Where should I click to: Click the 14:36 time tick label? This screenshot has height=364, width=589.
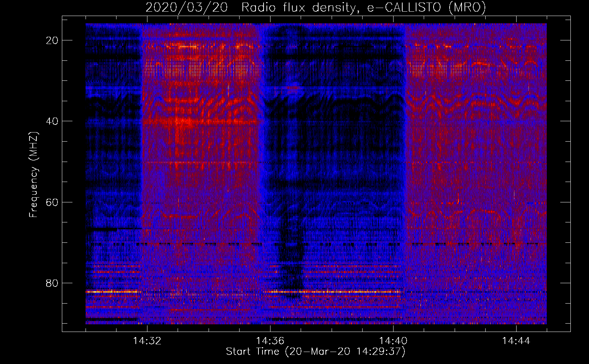(x=270, y=341)
